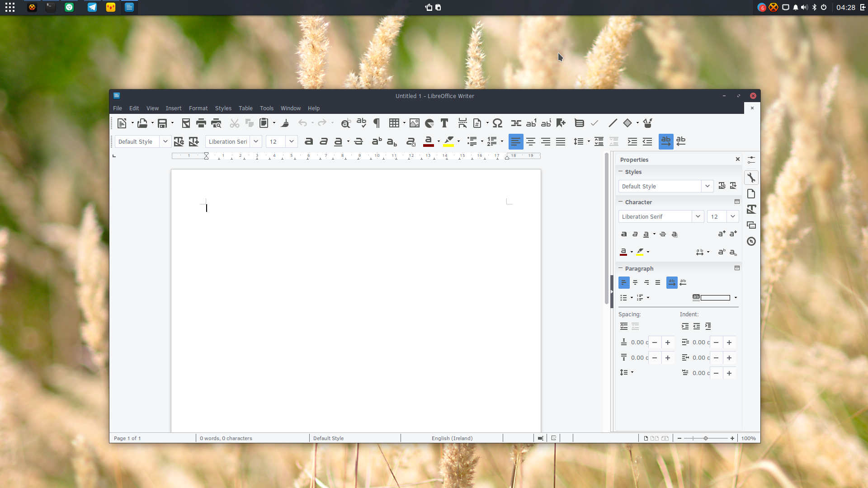Image resolution: width=868 pixels, height=488 pixels.
Task: Open Styles deck in sidebar
Action: click(x=751, y=209)
